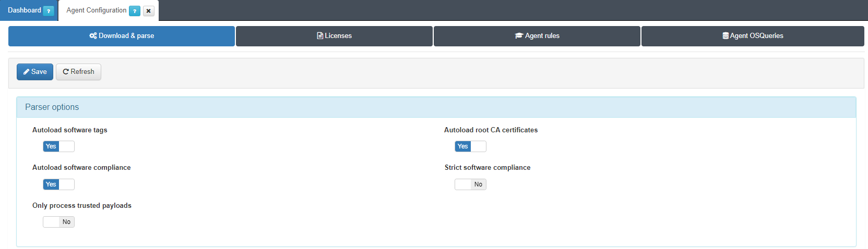Click the pencil icon on the Save button
Image resolution: width=868 pixels, height=249 pixels.
click(26, 72)
